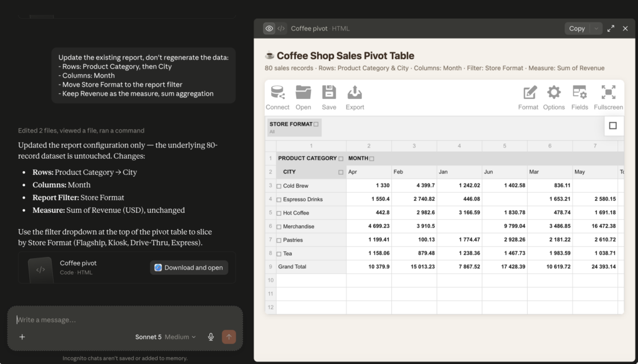The width and height of the screenshot is (638, 364).
Task: Click Pastries value 100.13
Action: 414,240
